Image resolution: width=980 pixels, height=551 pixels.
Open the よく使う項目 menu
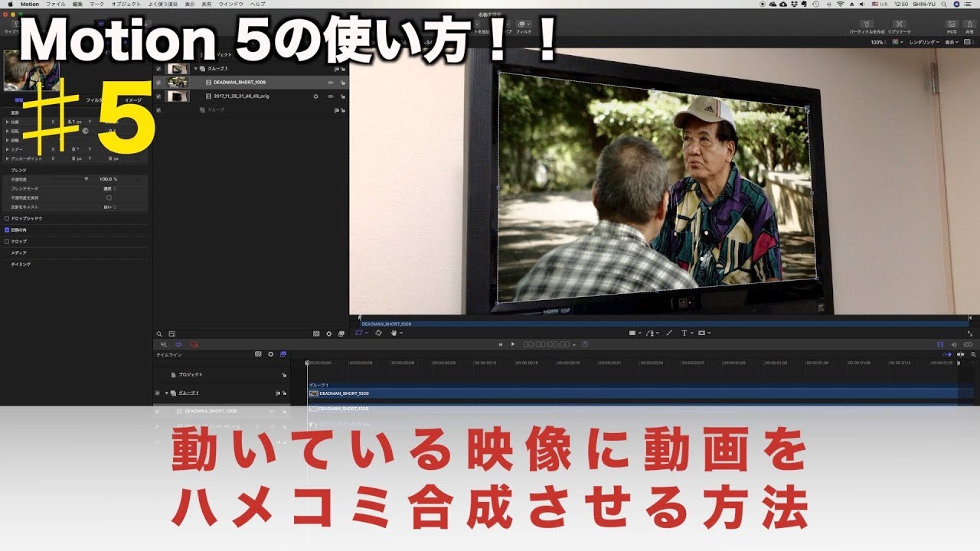(164, 4)
